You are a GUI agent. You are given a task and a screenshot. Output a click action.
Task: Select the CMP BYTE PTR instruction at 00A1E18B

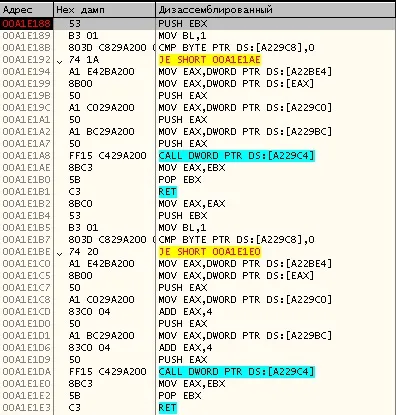[236, 48]
